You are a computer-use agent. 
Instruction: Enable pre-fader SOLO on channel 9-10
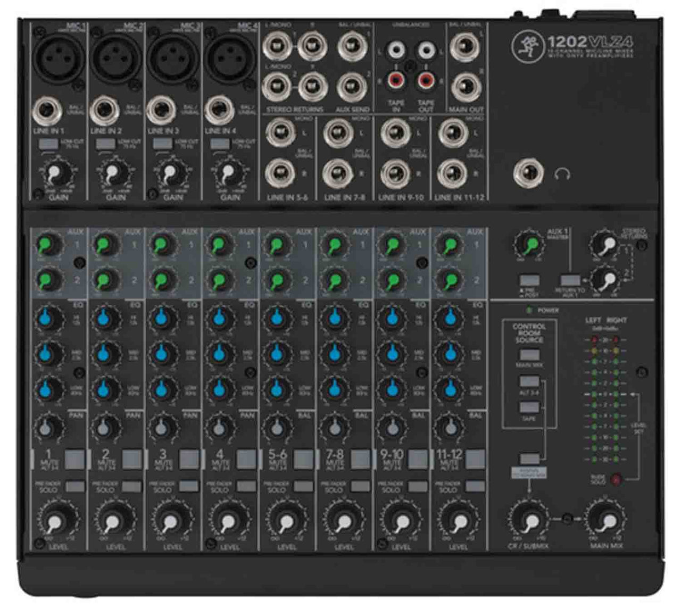[418, 486]
